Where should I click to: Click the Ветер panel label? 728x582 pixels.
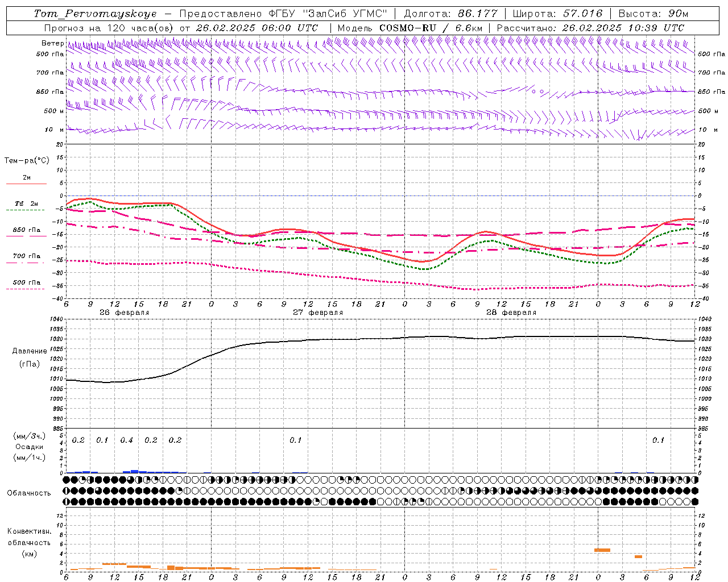(52, 43)
